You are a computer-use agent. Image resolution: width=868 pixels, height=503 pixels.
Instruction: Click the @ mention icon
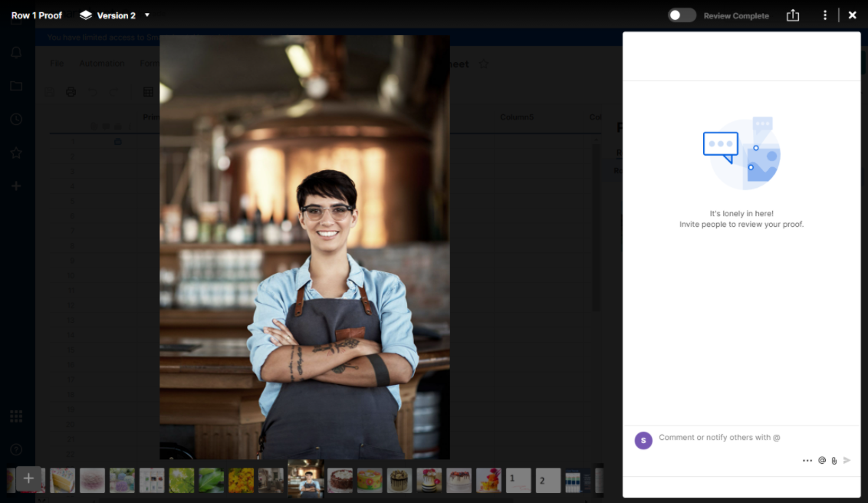click(822, 461)
